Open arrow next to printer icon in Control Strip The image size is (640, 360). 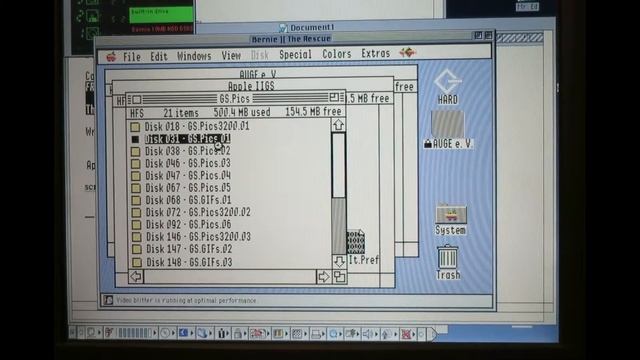(324, 334)
